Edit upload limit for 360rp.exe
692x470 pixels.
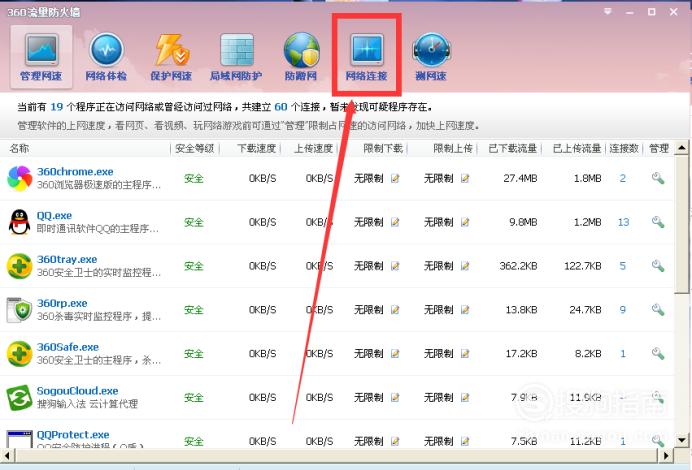[x=465, y=309]
